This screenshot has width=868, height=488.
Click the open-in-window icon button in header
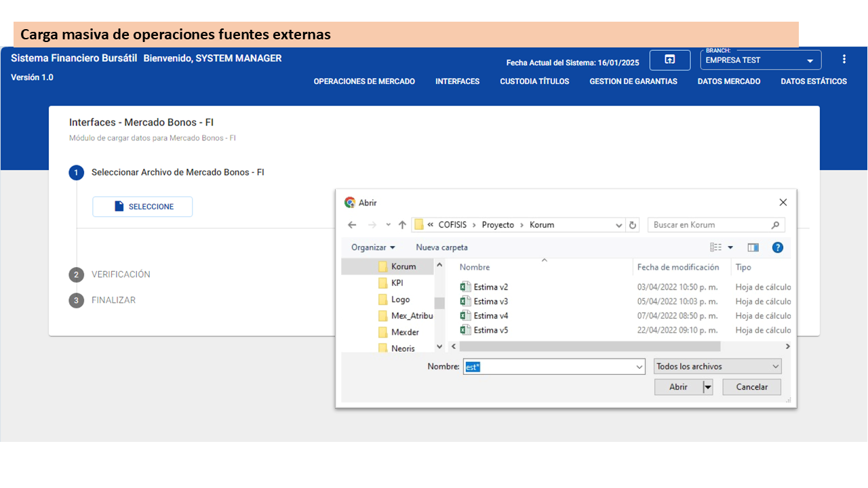pyautogui.click(x=669, y=60)
